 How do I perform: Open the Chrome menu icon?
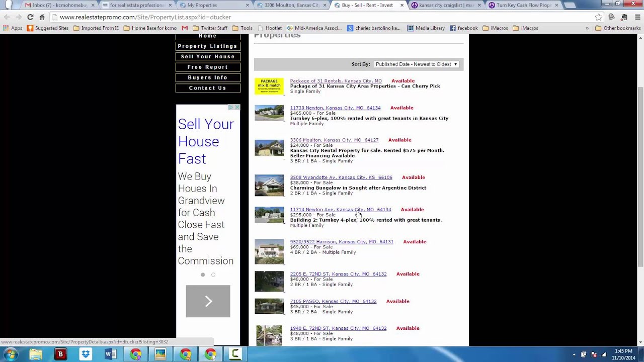pyautogui.click(x=636, y=17)
